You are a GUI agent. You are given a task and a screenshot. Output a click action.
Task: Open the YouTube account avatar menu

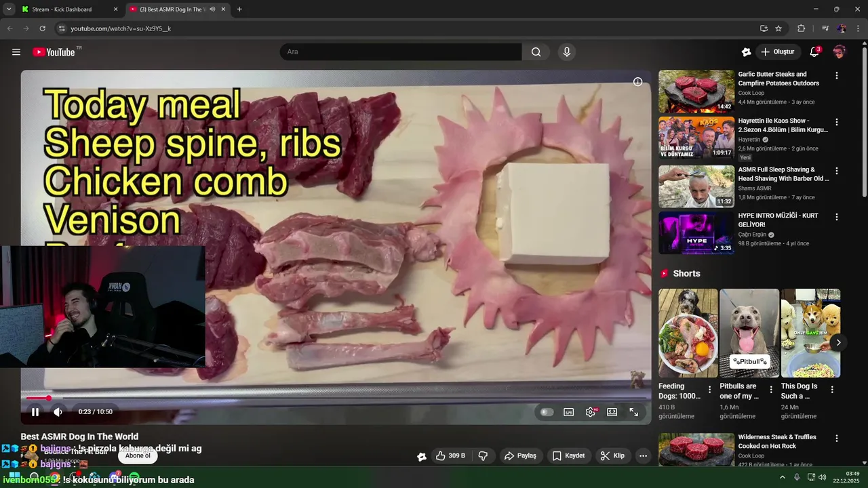tap(840, 52)
